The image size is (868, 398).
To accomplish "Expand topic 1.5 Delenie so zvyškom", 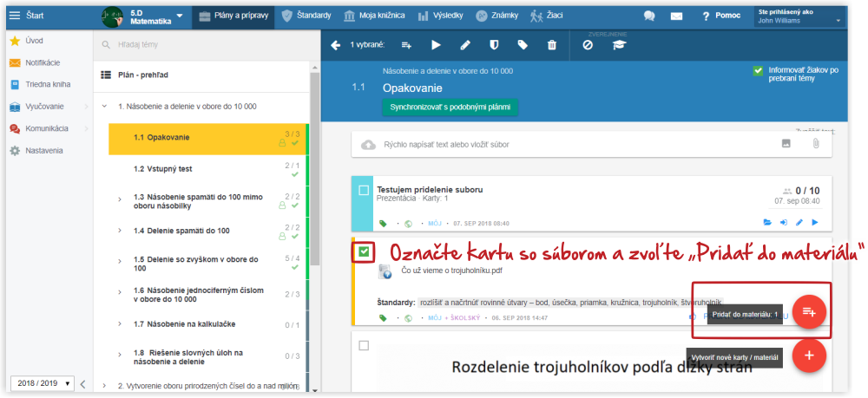I will point(120,262).
